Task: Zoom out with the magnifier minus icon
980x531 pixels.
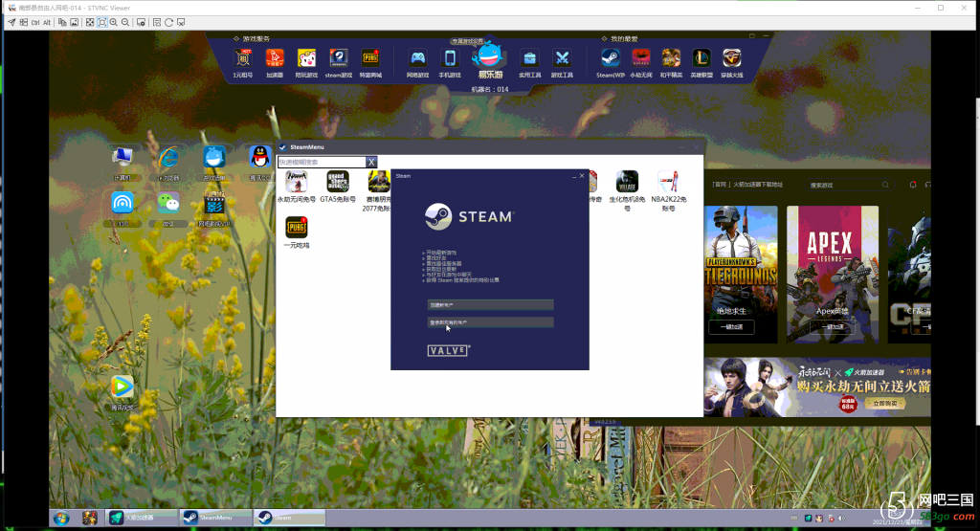Action: pos(125,23)
